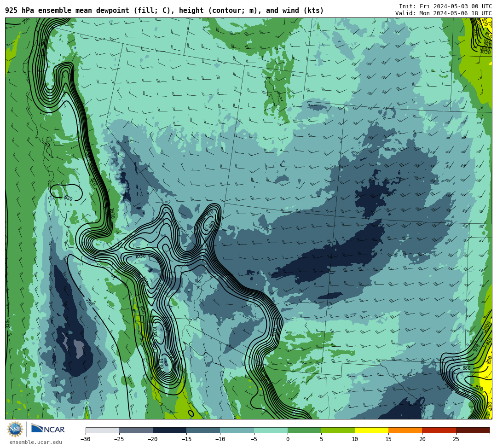Pick the mint -5 to 0 colorbar swatch

pyautogui.click(x=271, y=430)
